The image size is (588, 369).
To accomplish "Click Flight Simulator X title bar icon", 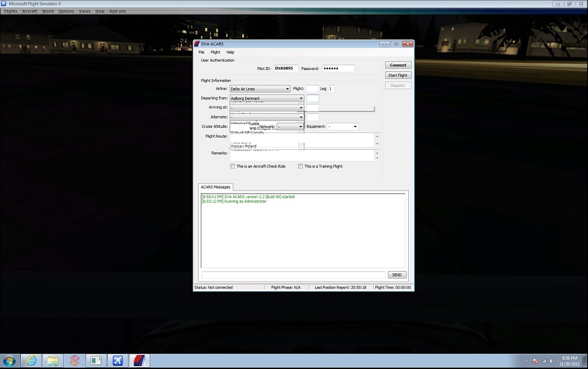I will point(3,3).
